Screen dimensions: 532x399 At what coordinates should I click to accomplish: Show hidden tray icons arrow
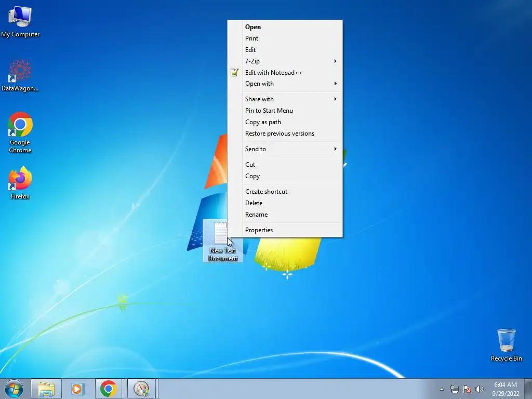click(442, 389)
